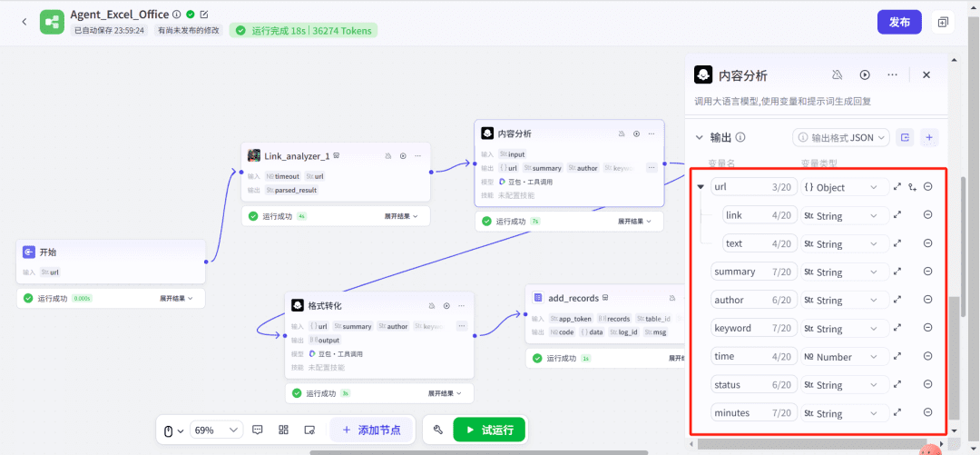Screen dimensions: 980x455
Task: Open the more options menu in 内容分析 panel
Action: [893, 75]
